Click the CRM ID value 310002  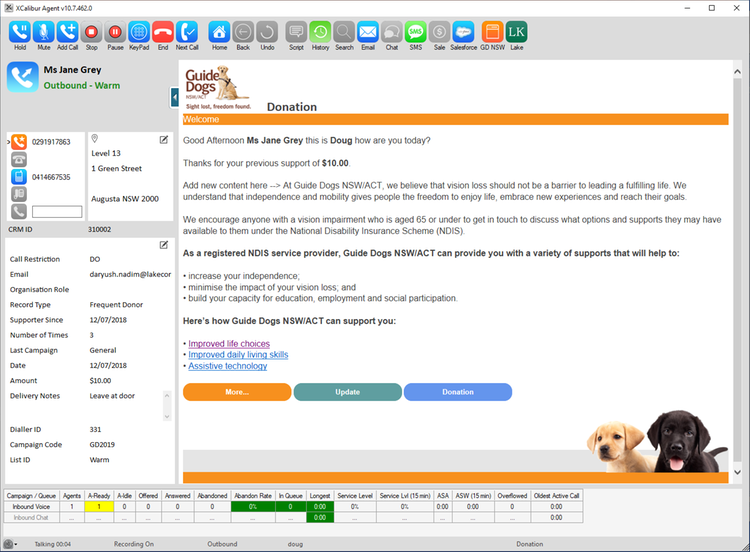[x=99, y=230]
